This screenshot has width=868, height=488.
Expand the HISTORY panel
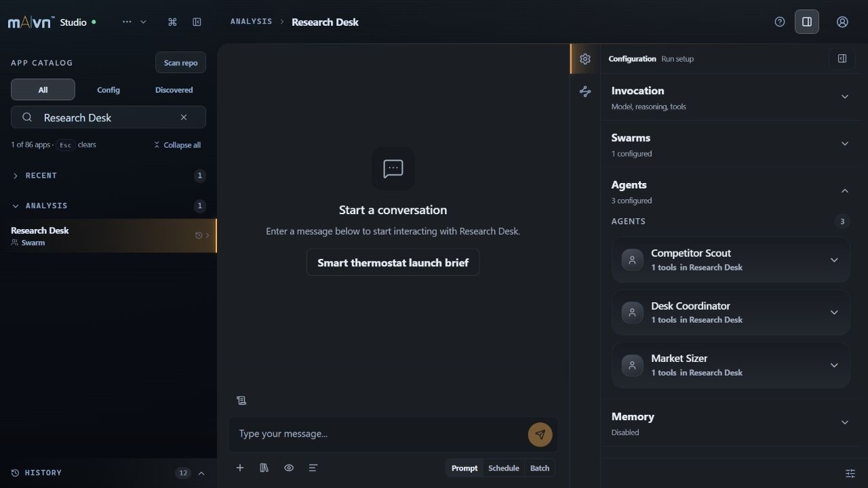pos(108,473)
